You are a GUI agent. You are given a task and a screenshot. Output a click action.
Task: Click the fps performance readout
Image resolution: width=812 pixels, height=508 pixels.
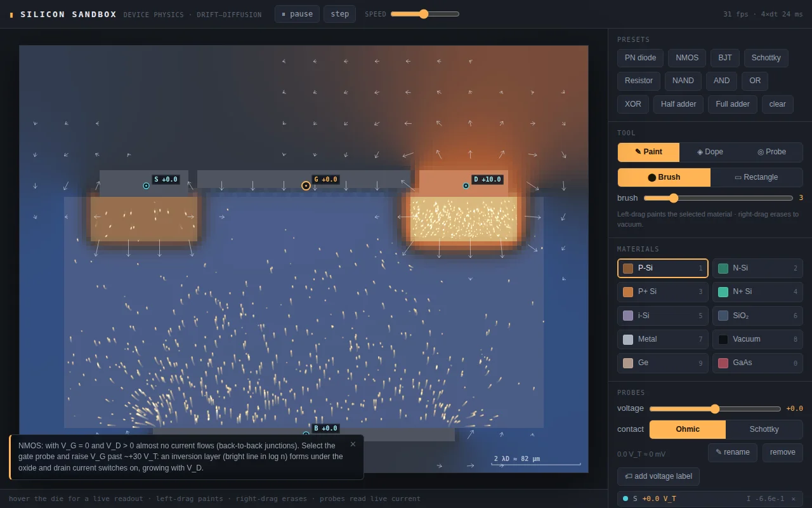pyautogui.click(x=763, y=14)
